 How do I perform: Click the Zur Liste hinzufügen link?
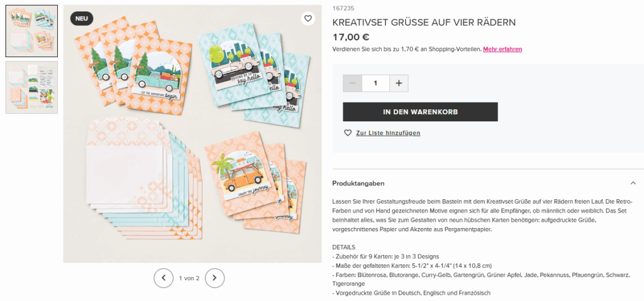pyautogui.click(x=388, y=133)
